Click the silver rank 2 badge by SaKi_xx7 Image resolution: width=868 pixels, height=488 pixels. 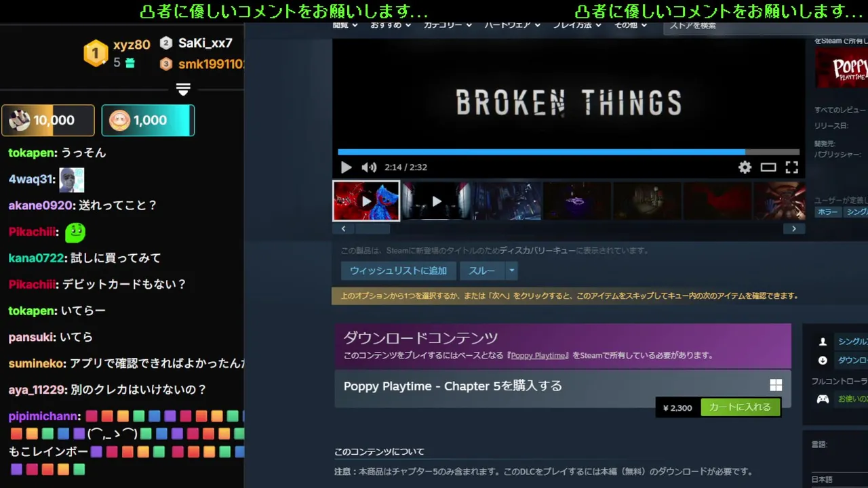point(166,43)
